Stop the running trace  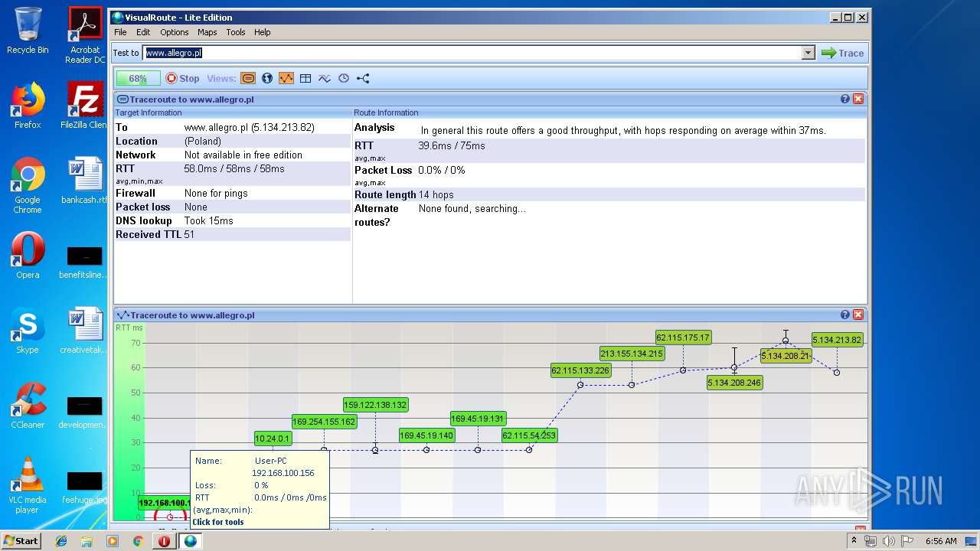(x=182, y=78)
